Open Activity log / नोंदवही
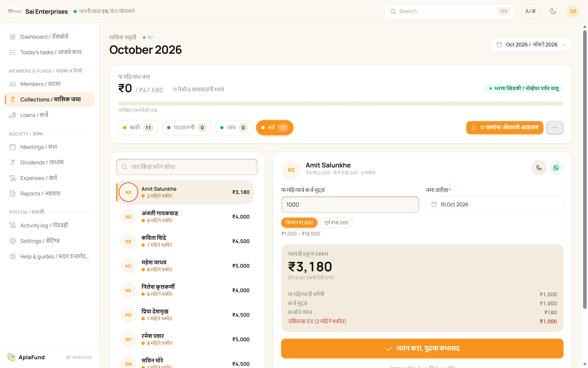This screenshot has height=368, width=588. (50, 226)
